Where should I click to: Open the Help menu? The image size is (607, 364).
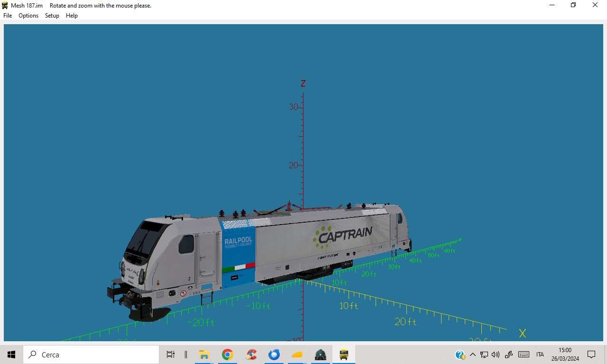tap(72, 16)
